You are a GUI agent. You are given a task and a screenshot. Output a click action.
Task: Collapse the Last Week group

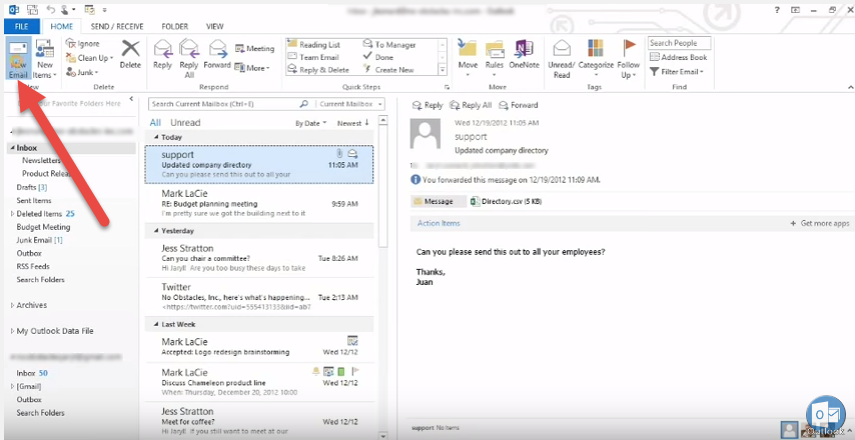pyautogui.click(x=157, y=324)
